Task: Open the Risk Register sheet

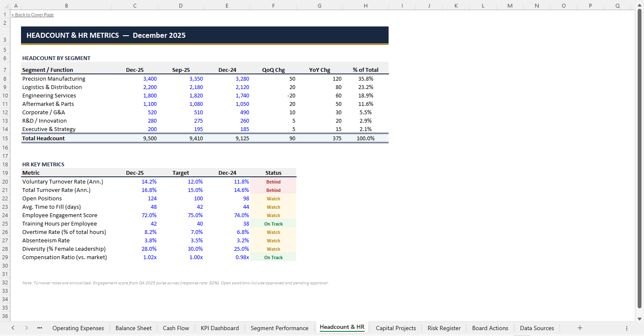Action: coord(444,328)
